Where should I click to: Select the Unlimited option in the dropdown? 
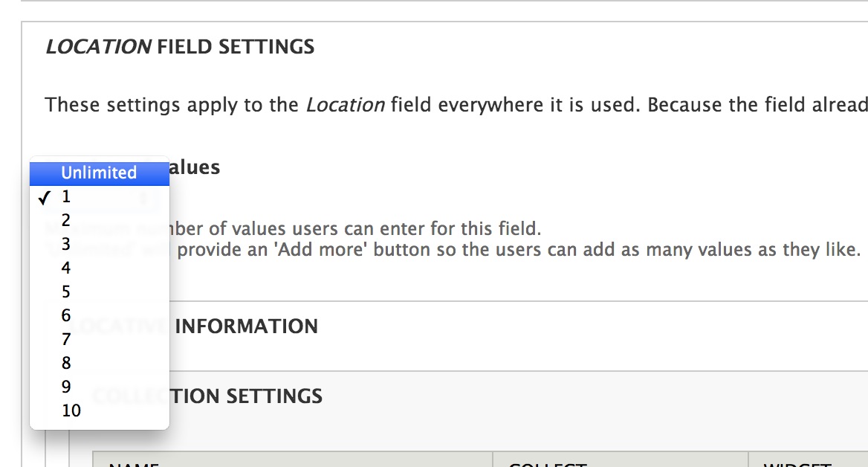[100, 173]
